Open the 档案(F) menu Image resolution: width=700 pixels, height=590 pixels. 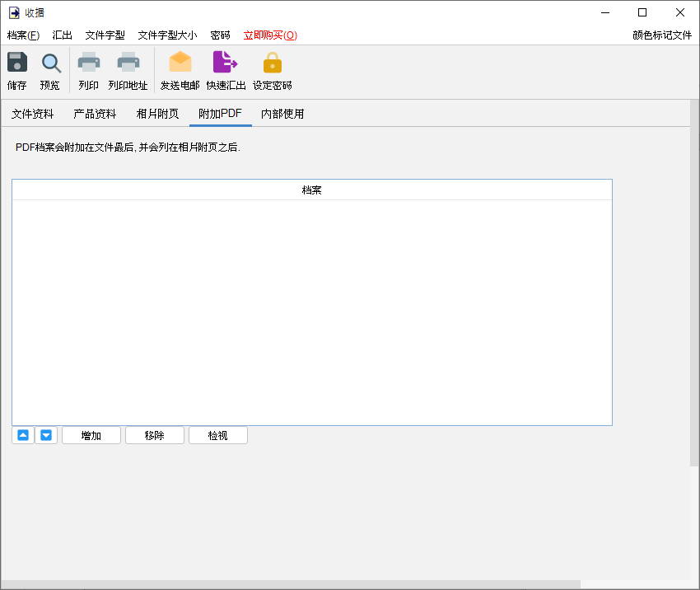pyautogui.click(x=23, y=35)
